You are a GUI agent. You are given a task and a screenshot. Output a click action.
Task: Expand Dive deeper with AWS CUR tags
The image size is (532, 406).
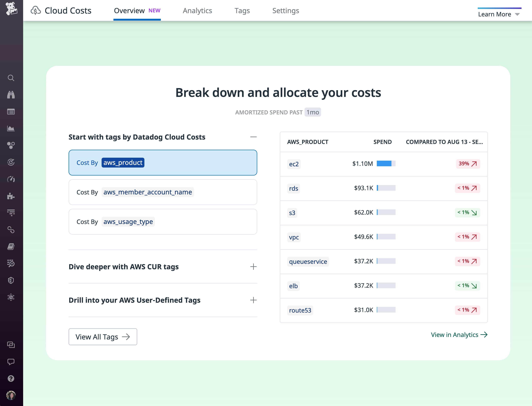[253, 267]
